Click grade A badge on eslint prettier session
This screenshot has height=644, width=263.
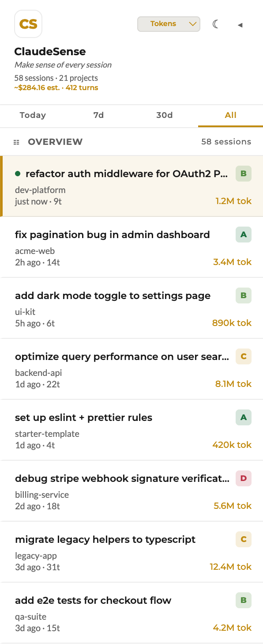[243, 417]
